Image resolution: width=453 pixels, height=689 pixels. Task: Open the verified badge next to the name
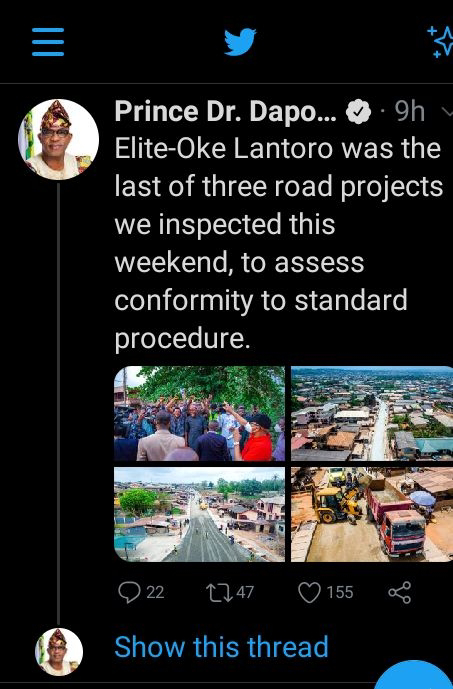(x=359, y=112)
